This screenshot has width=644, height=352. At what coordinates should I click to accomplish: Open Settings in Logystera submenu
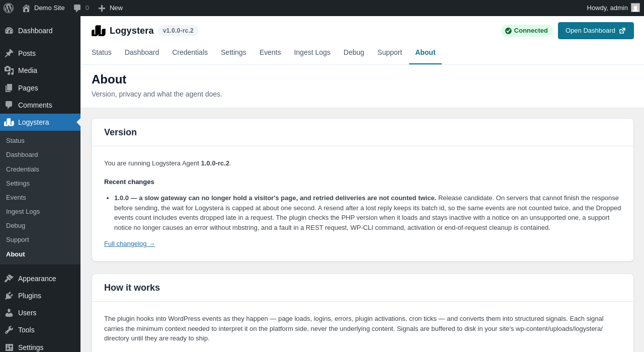pyautogui.click(x=18, y=184)
